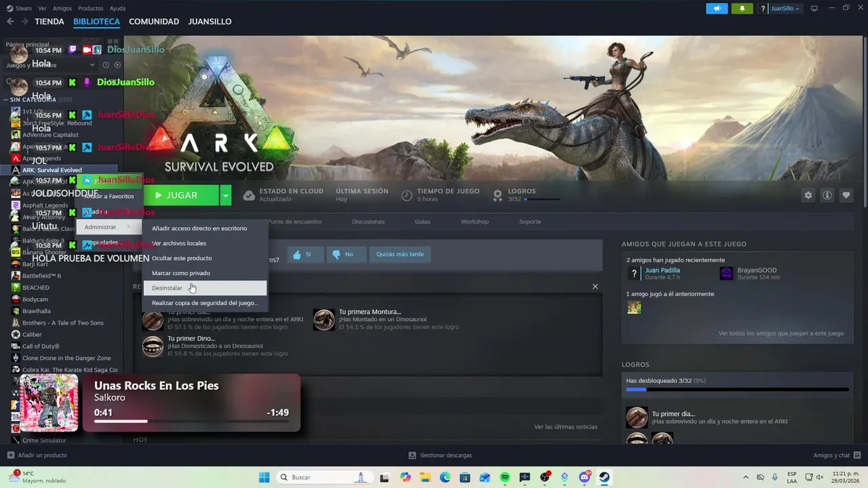
Task: Open the Steam menu
Action: coord(24,8)
